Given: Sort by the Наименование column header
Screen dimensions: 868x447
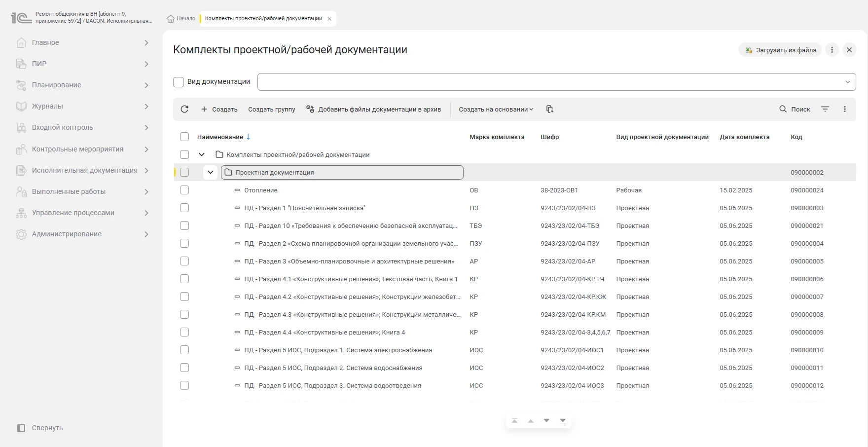Looking at the screenshot, I should (220, 137).
